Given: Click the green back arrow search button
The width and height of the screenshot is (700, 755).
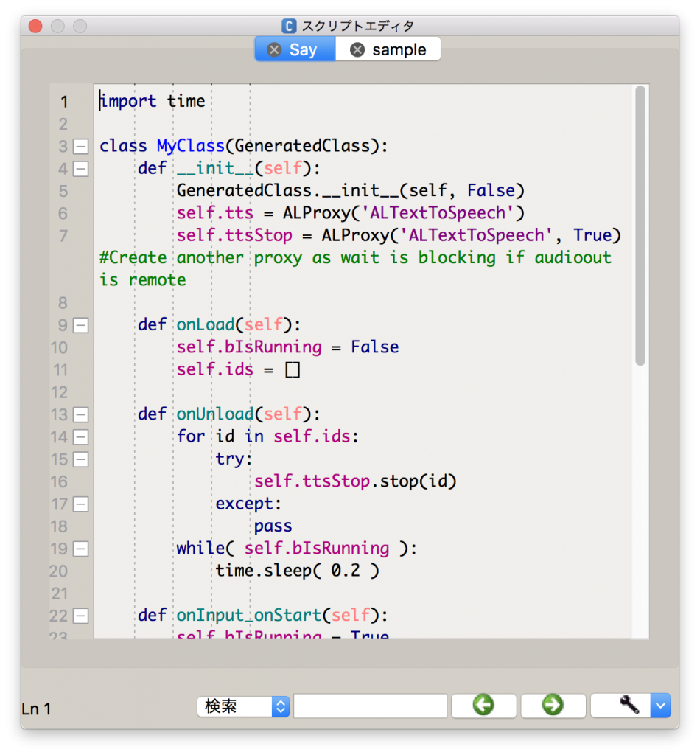Looking at the screenshot, I should tap(483, 706).
